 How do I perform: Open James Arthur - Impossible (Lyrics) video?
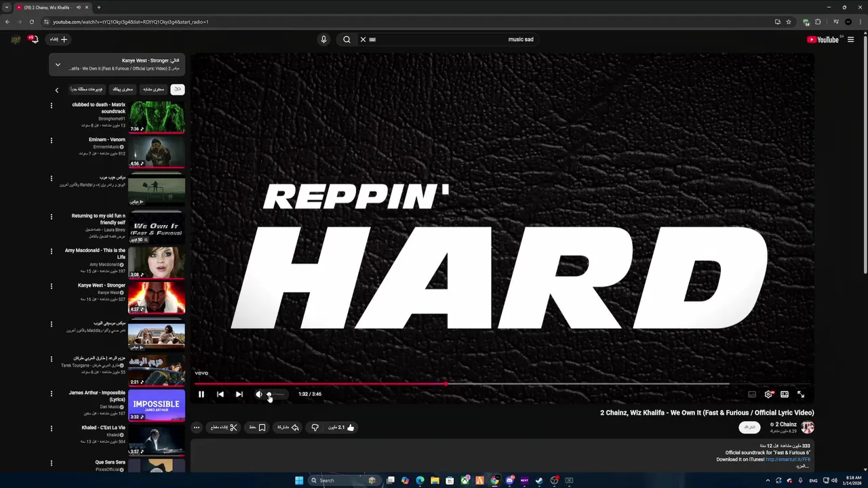(x=157, y=405)
